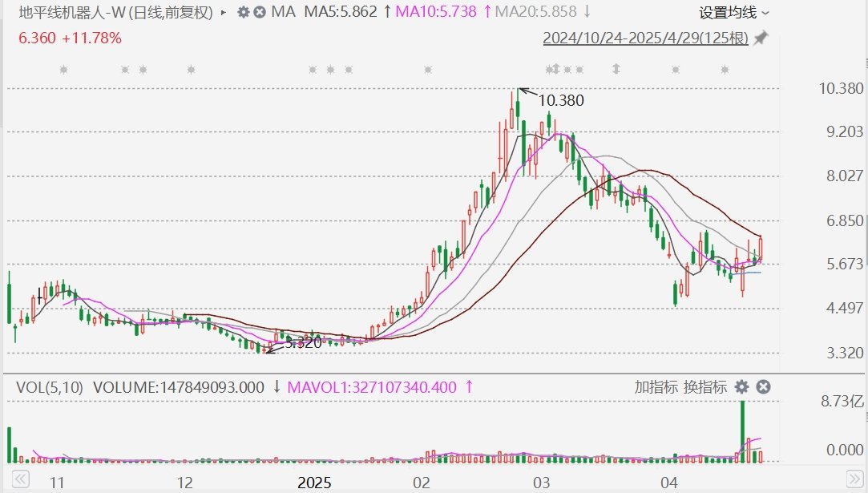The image size is (868, 493).
Task: Click the first event marker at far left
Action: (x=63, y=70)
